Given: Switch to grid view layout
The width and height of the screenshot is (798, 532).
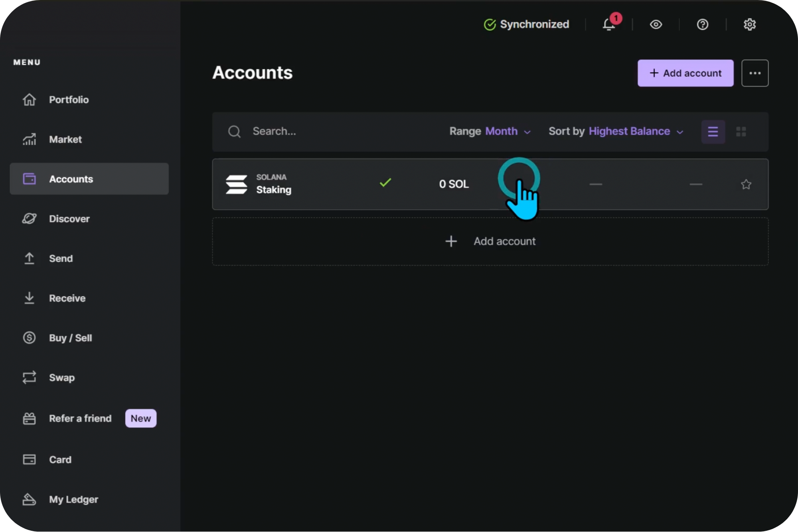Looking at the screenshot, I should point(741,132).
